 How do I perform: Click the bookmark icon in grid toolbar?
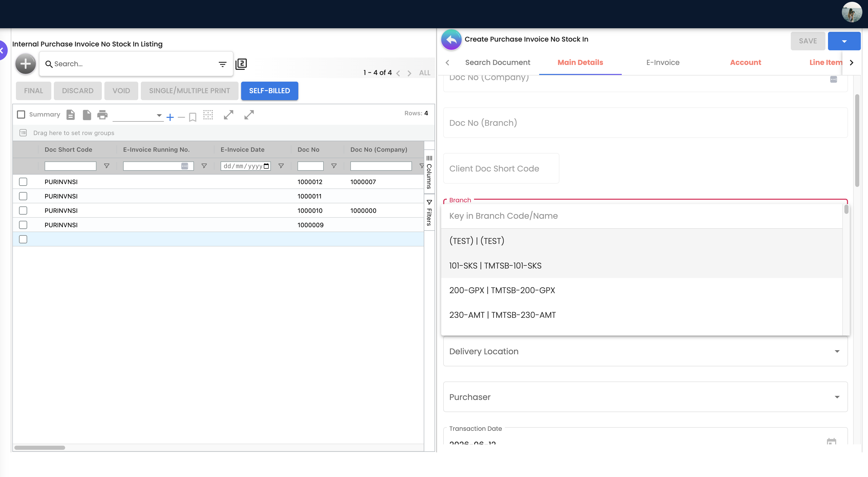click(x=193, y=117)
